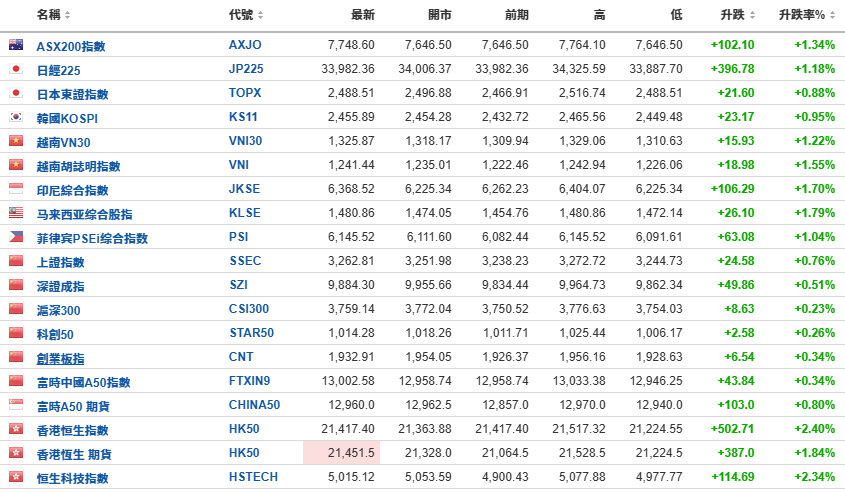Sort the table by the 名稱 column
The width and height of the screenshot is (845, 493).
click(x=53, y=15)
